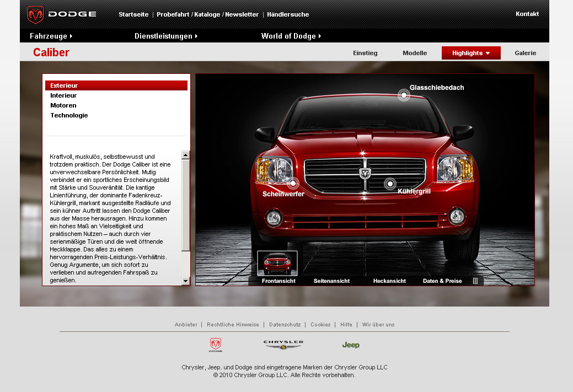
Task: Expand the Dienstleistungen menu
Action: (x=166, y=36)
